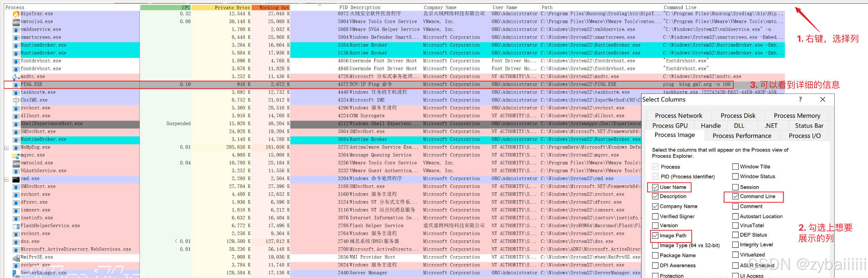
Task: Open the Status Bar tab
Action: 809,126
